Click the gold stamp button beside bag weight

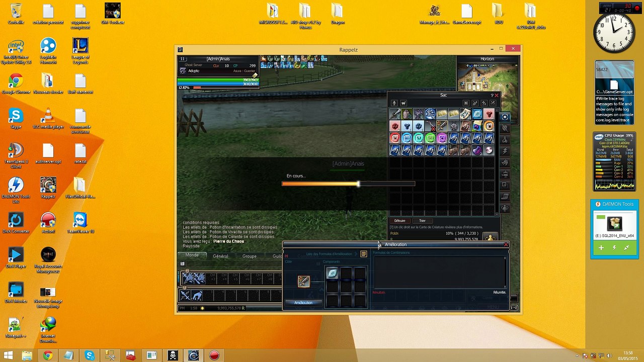tap(490, 237)
